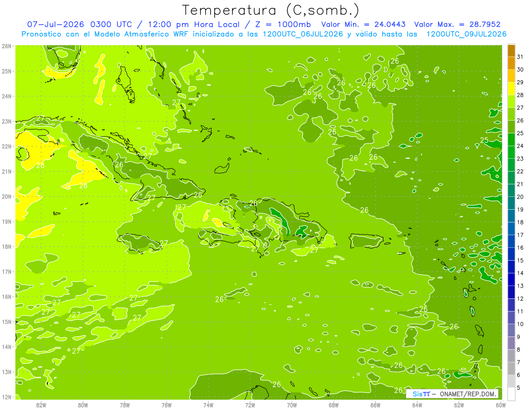Click "Valor Min. = 24.0443"
This screenshot has height=411, width=532.
coord(364,24)
